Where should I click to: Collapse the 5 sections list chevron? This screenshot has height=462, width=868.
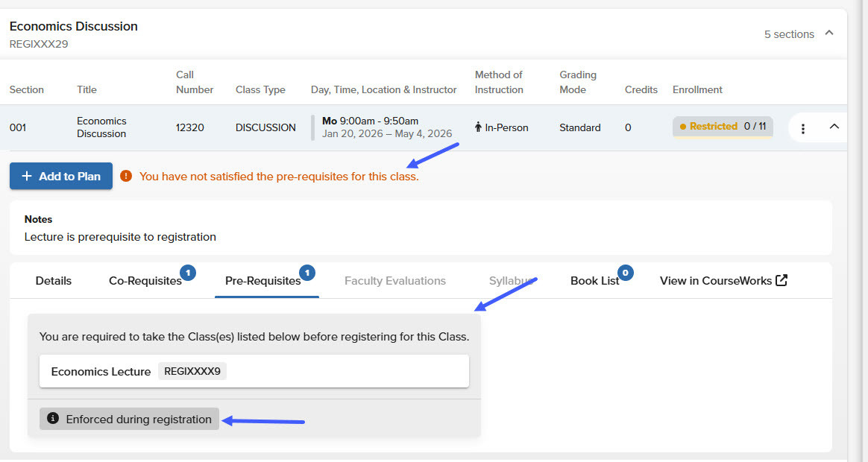pos(829,34)
